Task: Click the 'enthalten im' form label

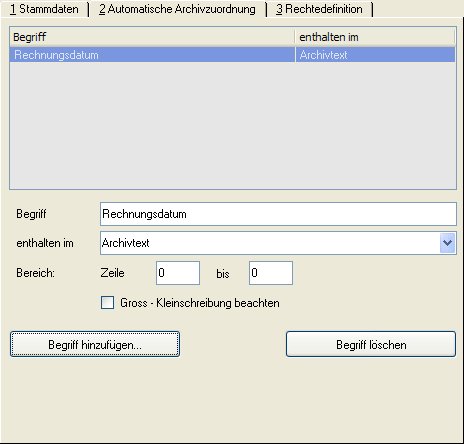Action: pos(45,243)
